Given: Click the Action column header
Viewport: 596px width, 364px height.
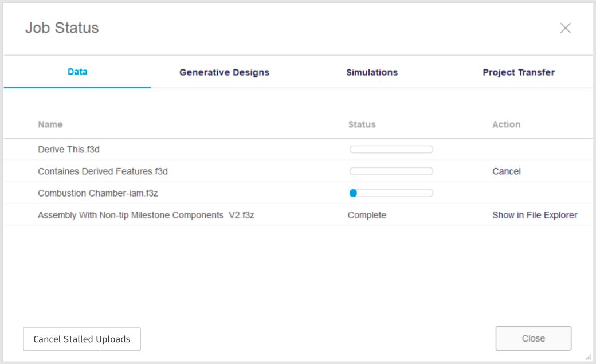Looking at the screenshot, I should click(x=506, y=124).
